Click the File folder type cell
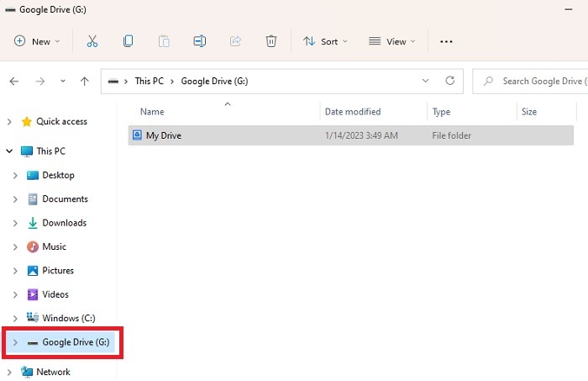Screen dimensions: 588x381 tap(452, 135)
